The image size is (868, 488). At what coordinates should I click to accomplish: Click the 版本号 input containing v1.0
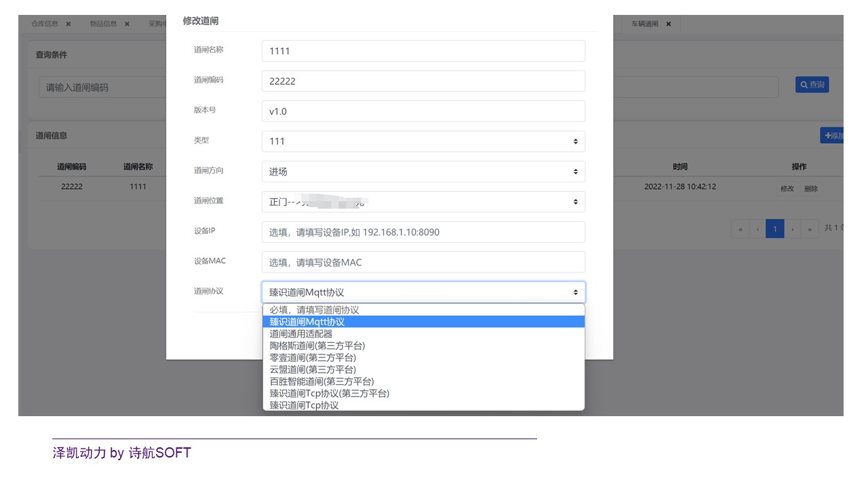423,111
